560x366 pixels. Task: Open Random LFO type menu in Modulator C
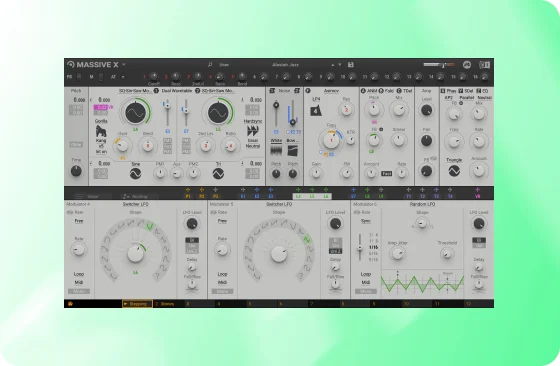tap(422, 204)
